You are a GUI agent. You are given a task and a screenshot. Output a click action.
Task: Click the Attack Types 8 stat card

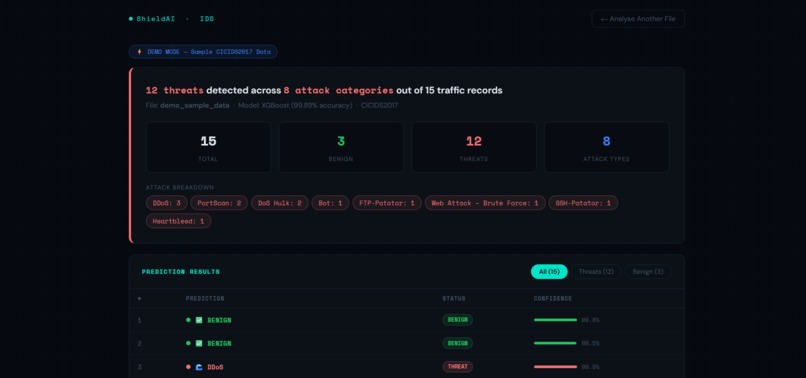pyautogui.click(x=607, y=147)
